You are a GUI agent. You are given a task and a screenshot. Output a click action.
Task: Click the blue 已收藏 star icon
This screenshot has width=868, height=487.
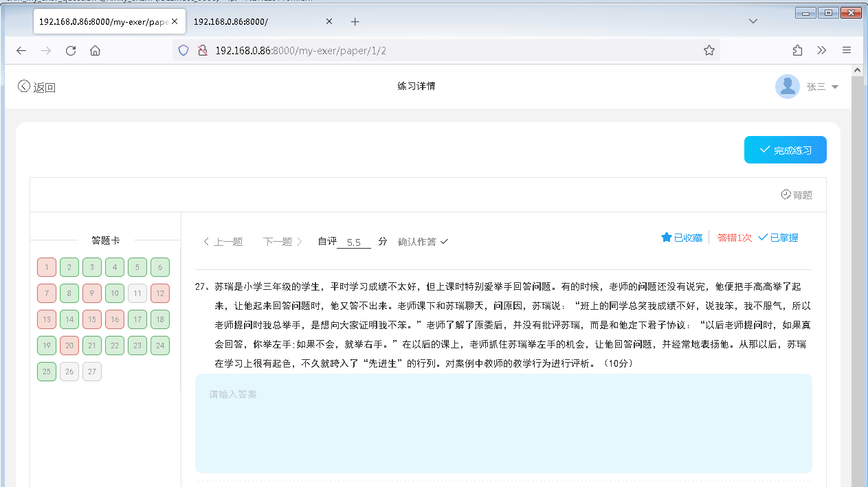coord(666,237)
